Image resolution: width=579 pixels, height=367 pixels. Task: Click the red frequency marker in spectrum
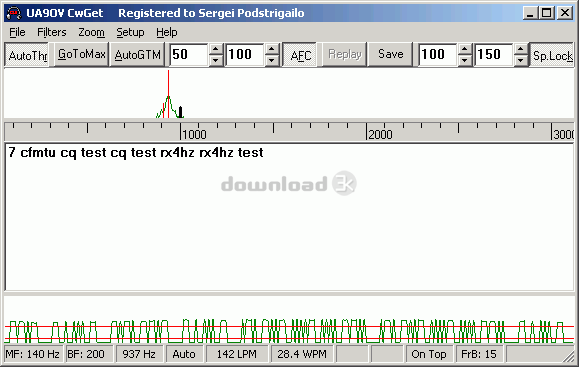coord(168,94)
